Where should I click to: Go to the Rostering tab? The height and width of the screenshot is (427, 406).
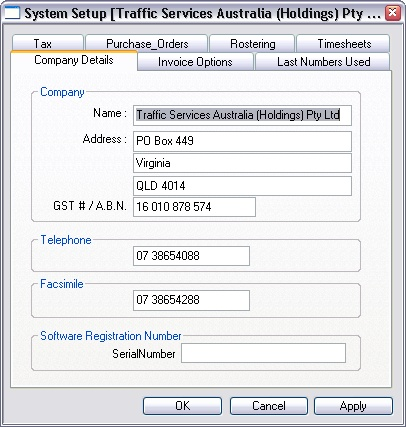click(x=252, y=43)
